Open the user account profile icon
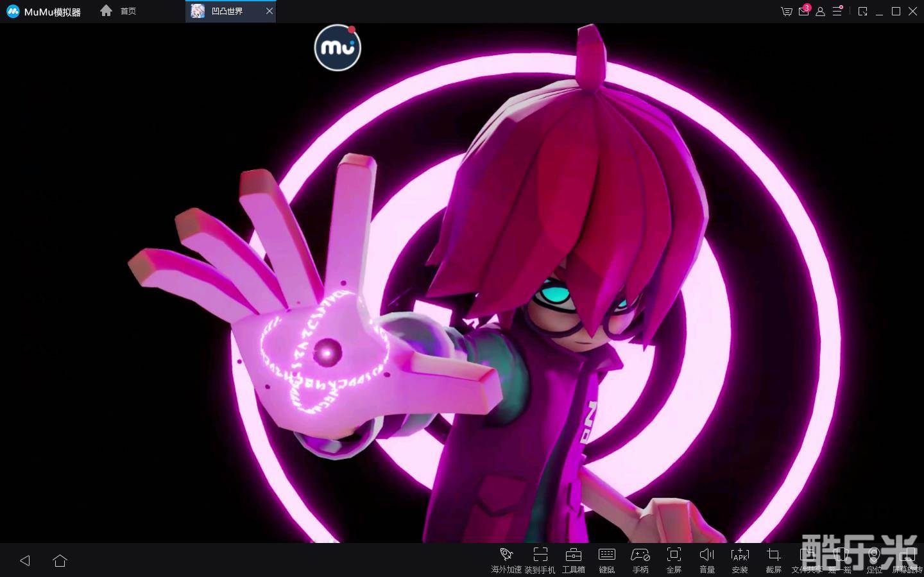Image resolution: width=924 pixels, height=577 pixels. click(820, 12)
